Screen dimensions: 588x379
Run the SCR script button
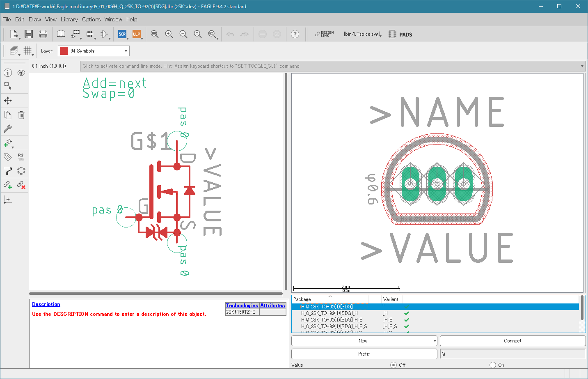pyautogui.click(x=122, y=34)
